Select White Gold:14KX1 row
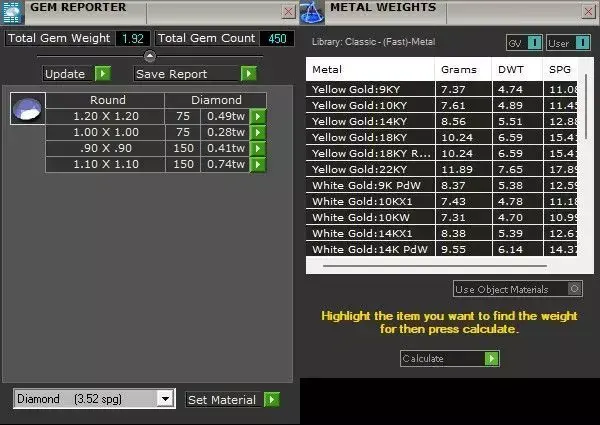Screen dimensions: 600x425 442,234
